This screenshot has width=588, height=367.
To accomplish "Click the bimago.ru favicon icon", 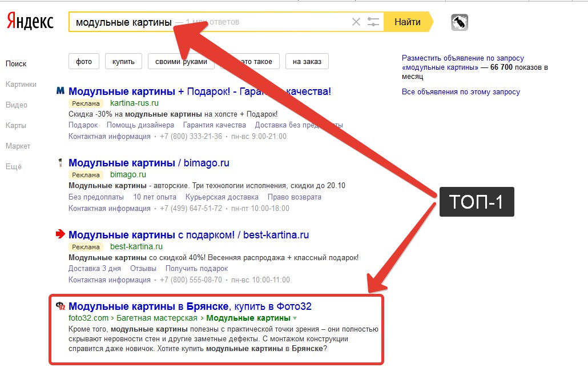I will click(60, 162).
